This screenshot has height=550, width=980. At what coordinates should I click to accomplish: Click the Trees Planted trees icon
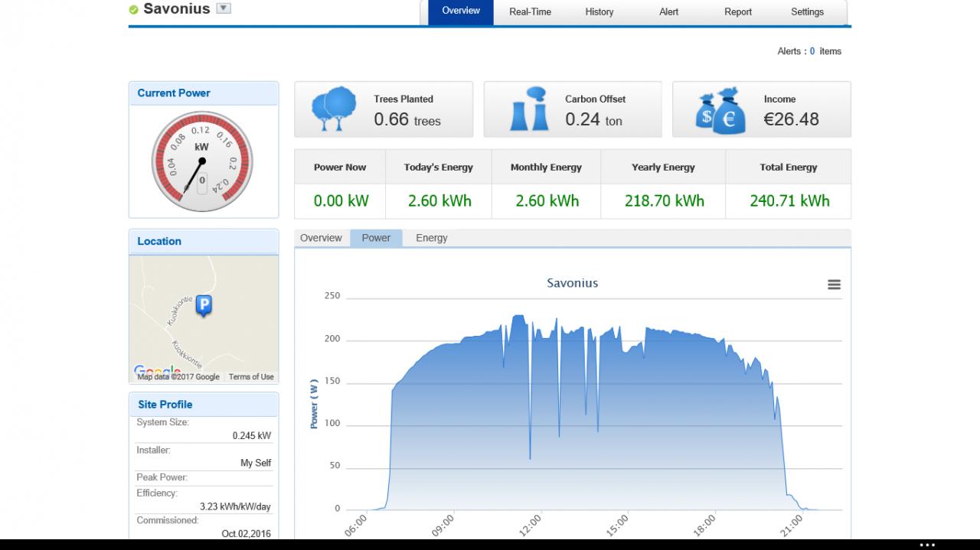tap(335, 109)
